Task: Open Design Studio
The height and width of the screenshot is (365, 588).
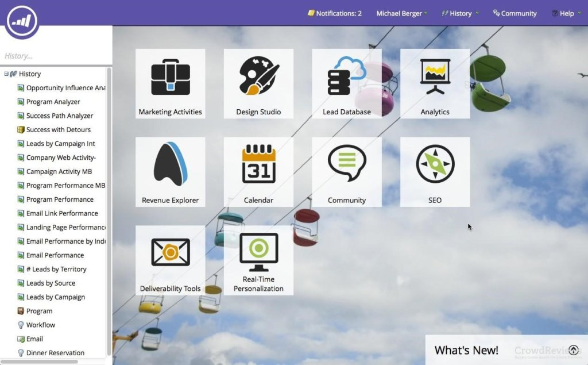Action: (x=258, y=83)
